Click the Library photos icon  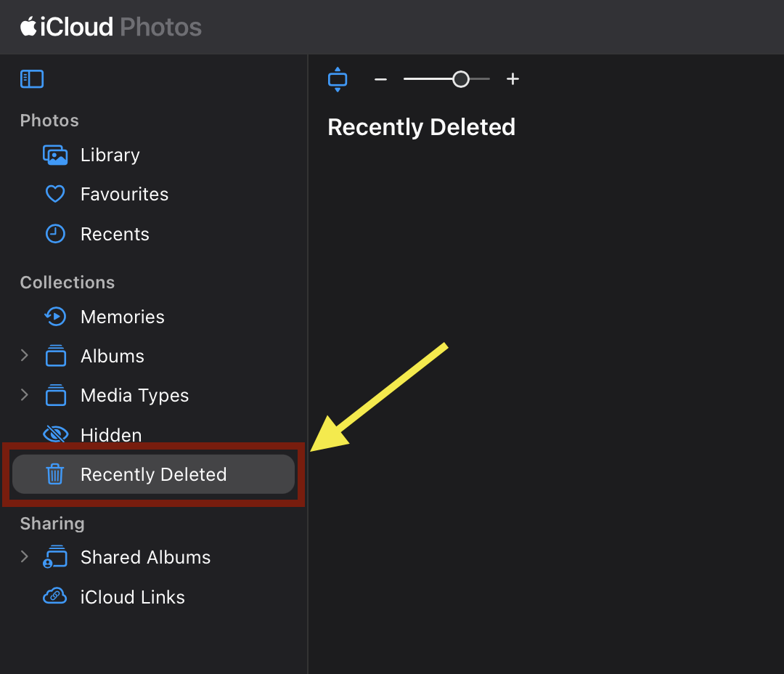click(55, 155)
